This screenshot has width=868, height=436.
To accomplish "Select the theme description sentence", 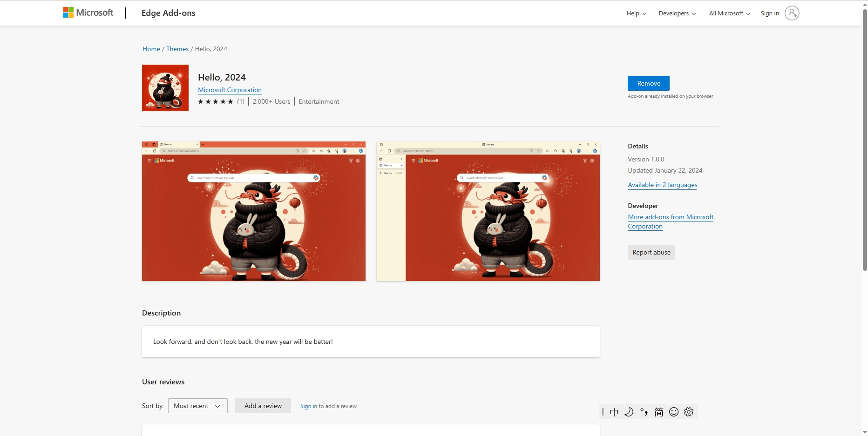I will point(243,342).
